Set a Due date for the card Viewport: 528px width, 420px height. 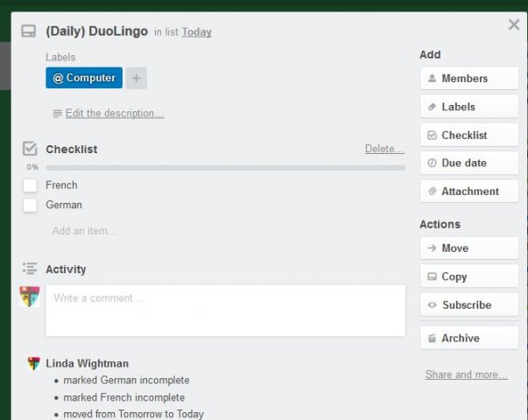pyautogui.click(x=469, y=163)
